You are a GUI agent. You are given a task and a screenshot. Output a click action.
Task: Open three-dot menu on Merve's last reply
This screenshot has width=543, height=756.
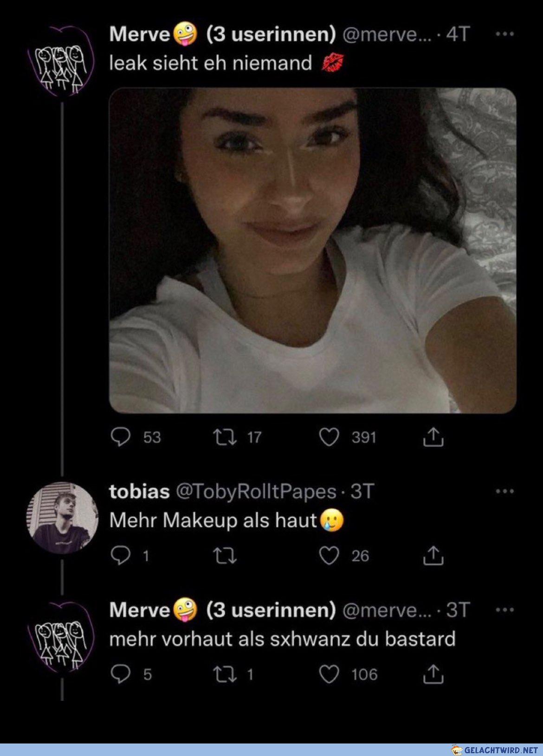(505, 610)
